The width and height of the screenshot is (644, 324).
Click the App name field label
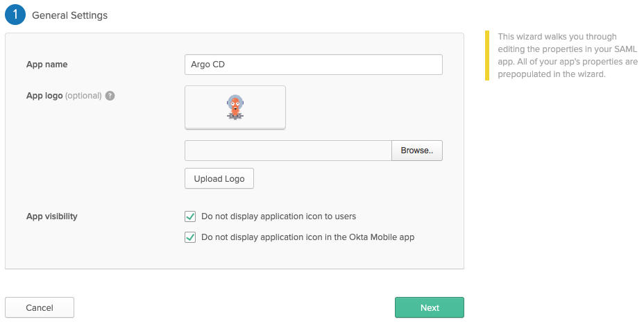click(46, 65)
